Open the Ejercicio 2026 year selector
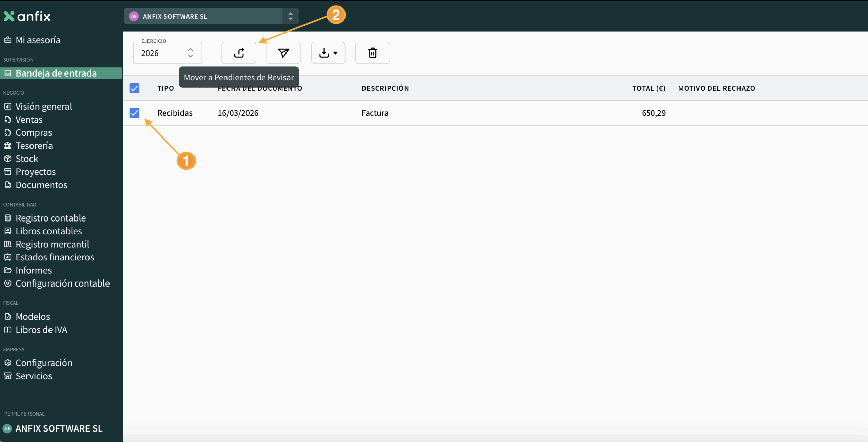 tap(167, 53)
